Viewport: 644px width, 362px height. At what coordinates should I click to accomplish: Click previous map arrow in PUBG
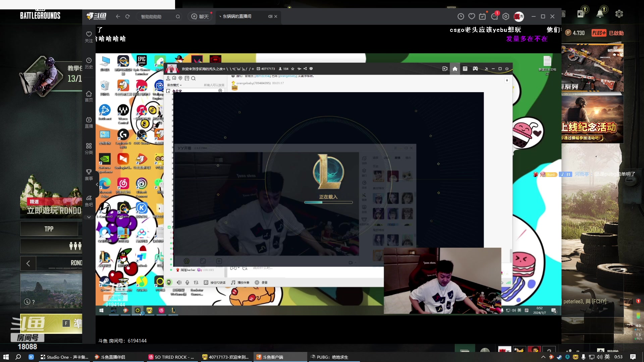point(28,263)
